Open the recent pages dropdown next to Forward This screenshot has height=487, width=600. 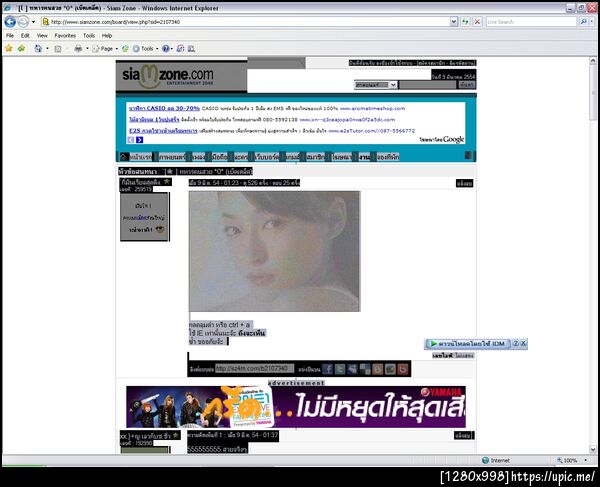click(33, 22)
